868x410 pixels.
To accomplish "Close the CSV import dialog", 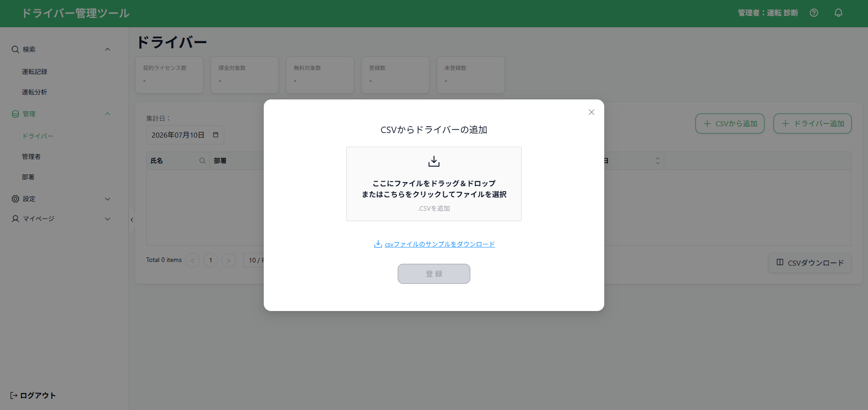I will [592, 112].
